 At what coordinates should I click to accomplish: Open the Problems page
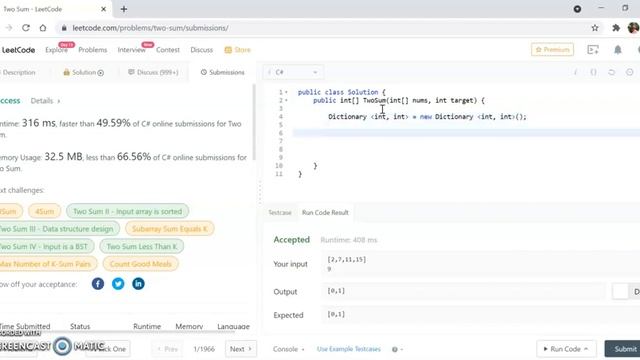[93, 50]
